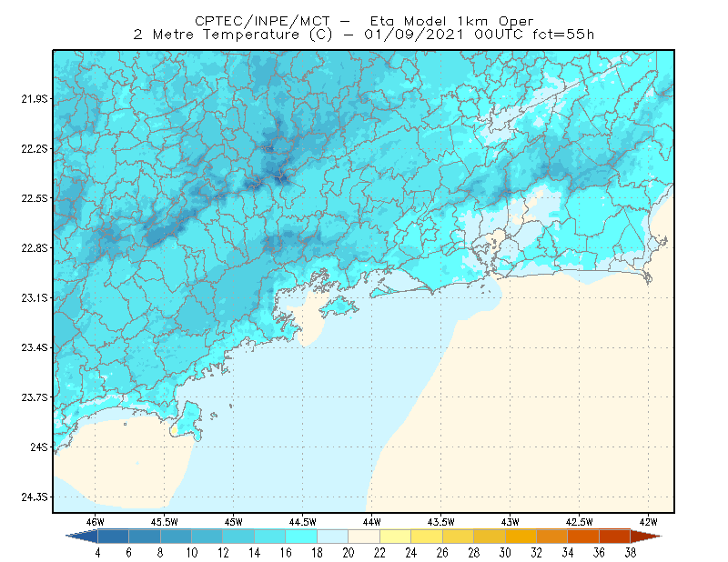Select the '43W' longitude label
728x562 pixels.
coord(511,522)
